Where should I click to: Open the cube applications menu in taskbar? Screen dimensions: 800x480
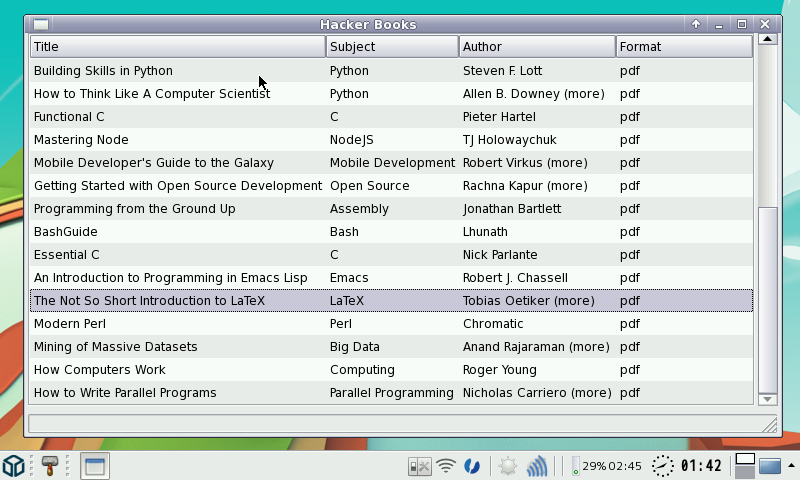point(13,466)
